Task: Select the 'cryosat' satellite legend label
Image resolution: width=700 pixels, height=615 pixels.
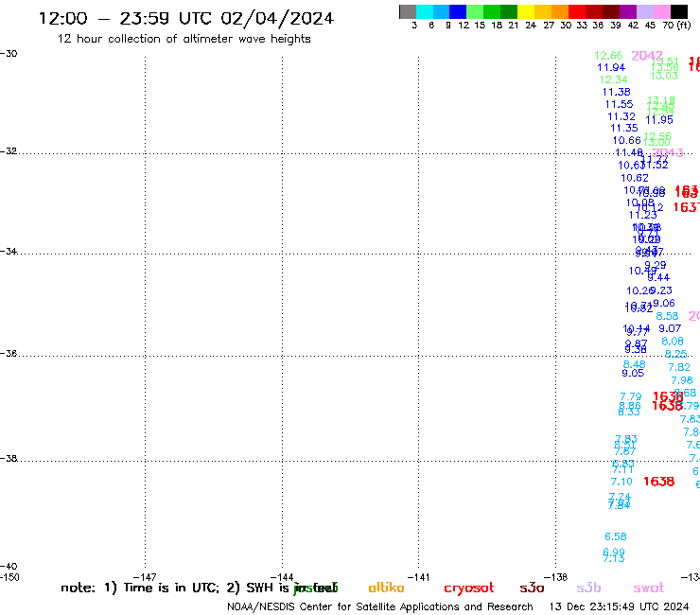Action: point(469,589)
